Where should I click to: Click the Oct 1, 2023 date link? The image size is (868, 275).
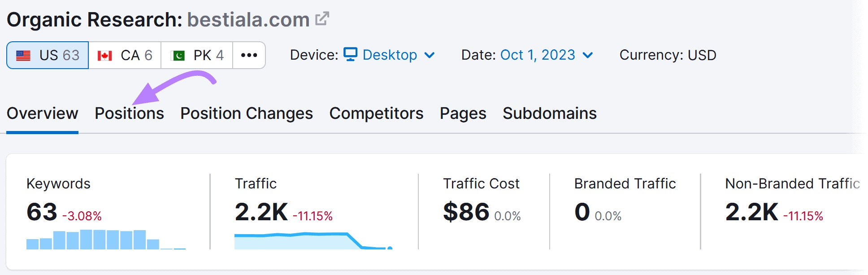537,55
